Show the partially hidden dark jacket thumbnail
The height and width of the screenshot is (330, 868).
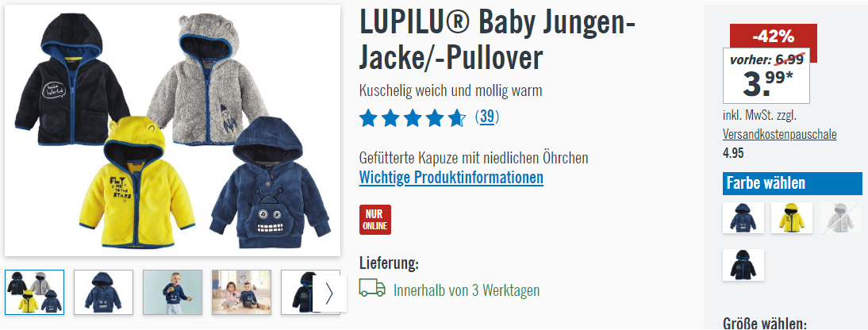pos(298,293)
